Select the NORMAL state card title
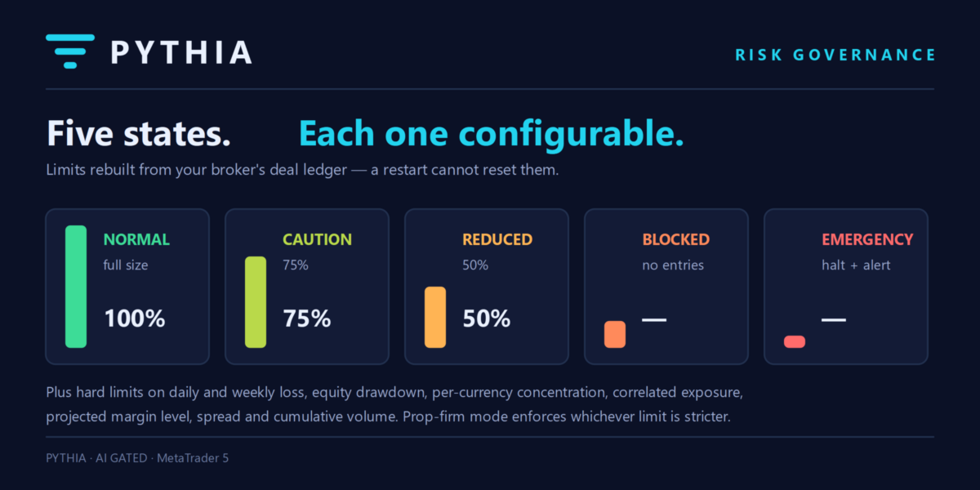The height and width of the screenshot is (490, 980). [x=136, y=240]
